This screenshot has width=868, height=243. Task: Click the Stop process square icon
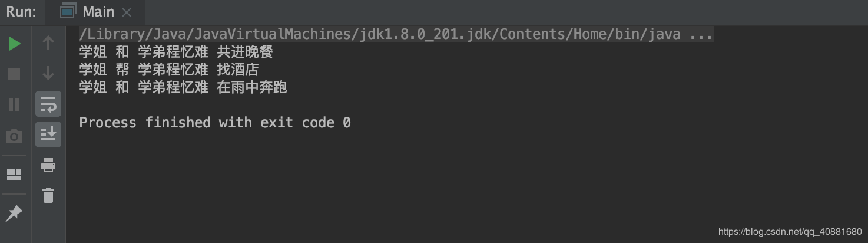click(14, 74)
